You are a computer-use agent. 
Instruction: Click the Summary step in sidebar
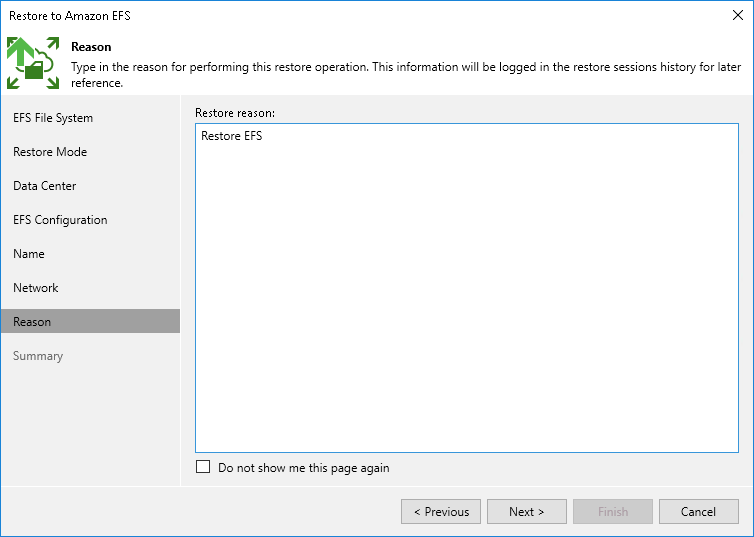click(38, 356)
